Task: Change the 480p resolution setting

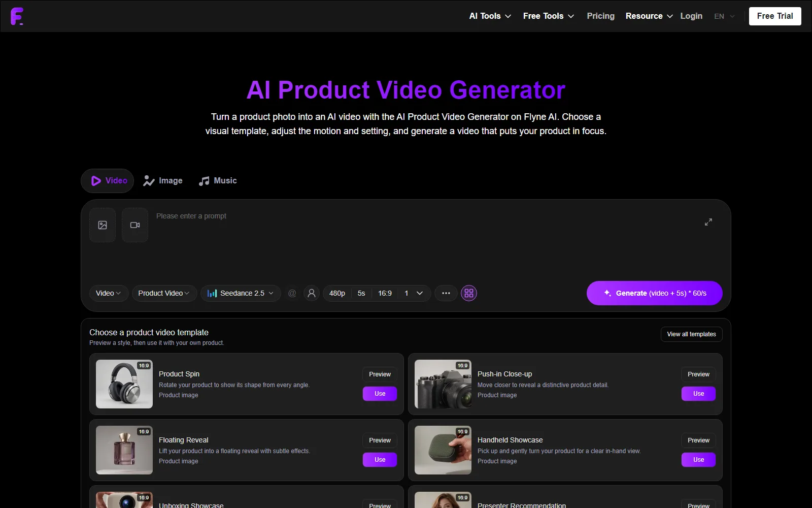Action: (x=337, y=293)
